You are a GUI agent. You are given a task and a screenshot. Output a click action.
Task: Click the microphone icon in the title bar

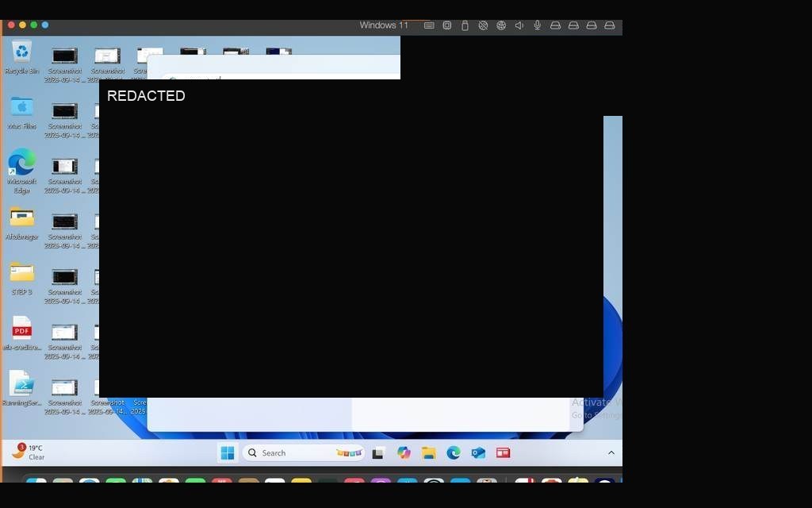(537, 25)
